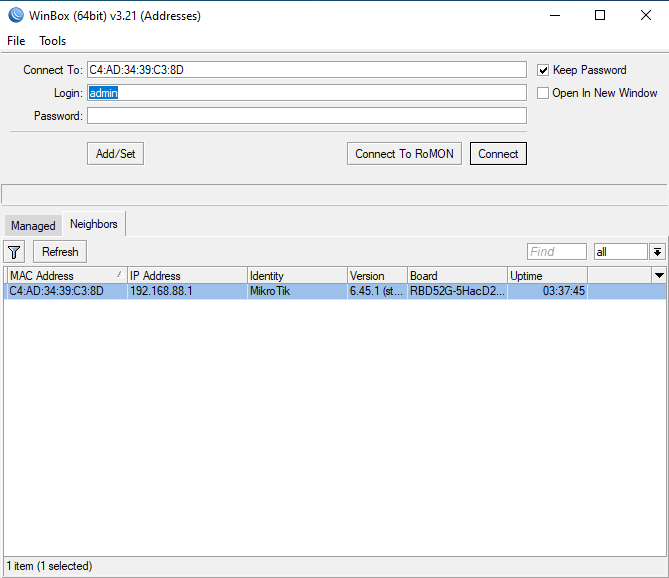Click the IP address 192.168.88.1 cell

[187, 291]
